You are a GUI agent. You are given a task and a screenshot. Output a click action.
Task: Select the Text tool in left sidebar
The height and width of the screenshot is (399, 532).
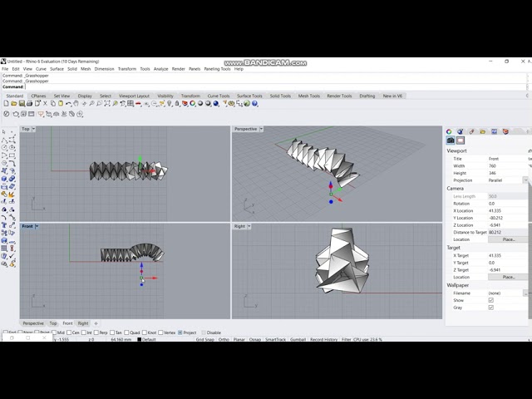click(x=4, y=225)
